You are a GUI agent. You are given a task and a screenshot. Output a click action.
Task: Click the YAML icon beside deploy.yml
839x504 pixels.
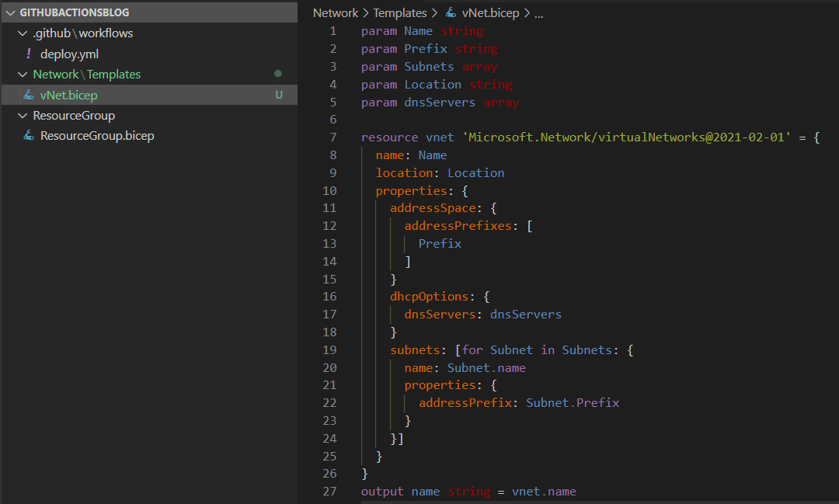coord(29,54)
